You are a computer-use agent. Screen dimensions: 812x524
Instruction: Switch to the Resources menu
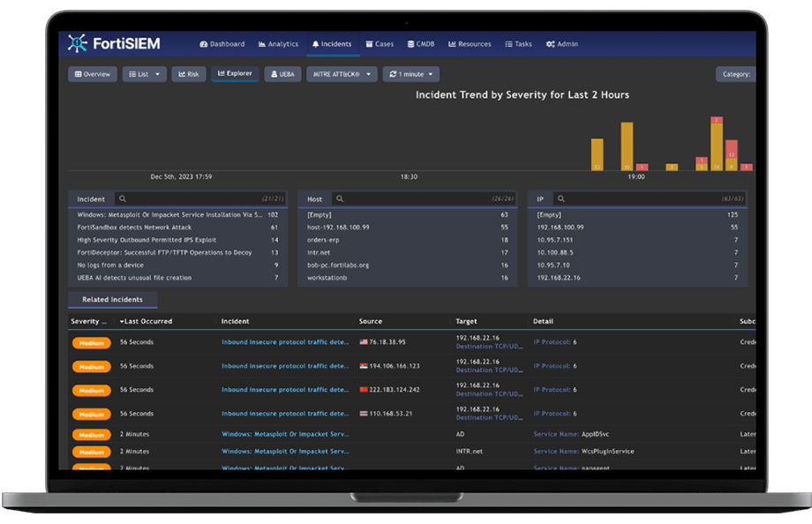470,44
